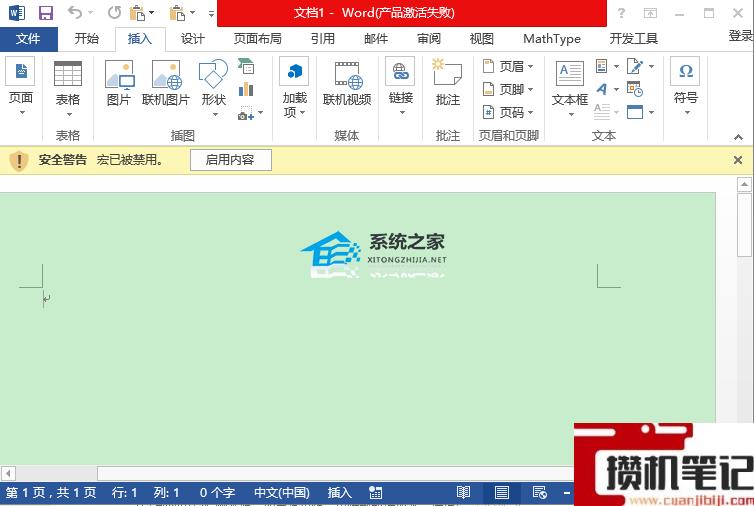Click the macro recording status icon

(376, 493)
